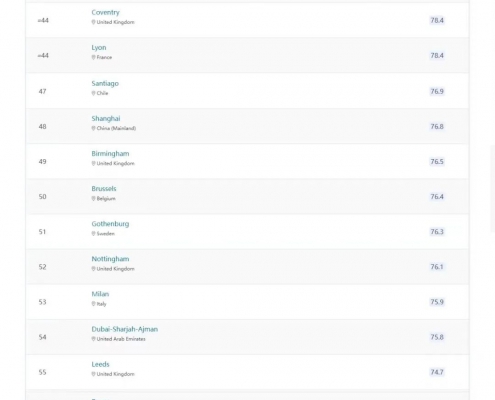Open the Leeds city link
Screen dimensions: 495x400
coord(100,364)
